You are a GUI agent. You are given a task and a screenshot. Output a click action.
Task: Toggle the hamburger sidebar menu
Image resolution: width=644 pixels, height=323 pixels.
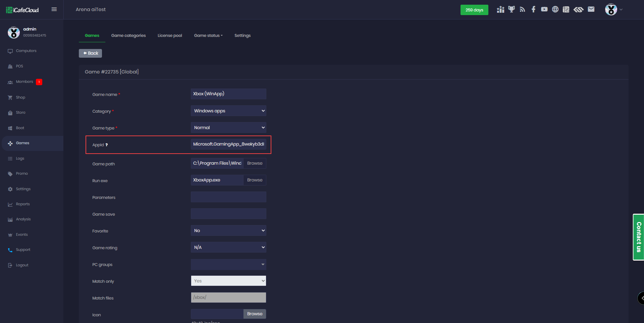tap(54, 9)
